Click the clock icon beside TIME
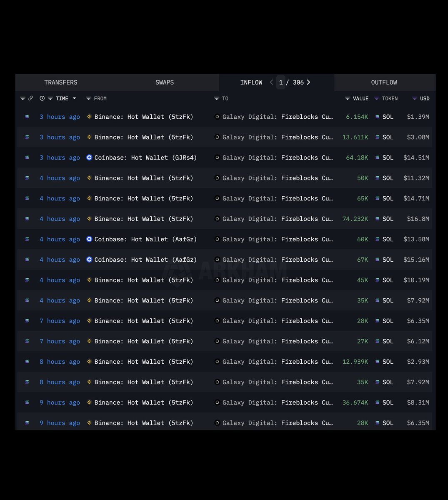Screen dimensions: 448x500 pyautogui.click(x=42, y=98)
